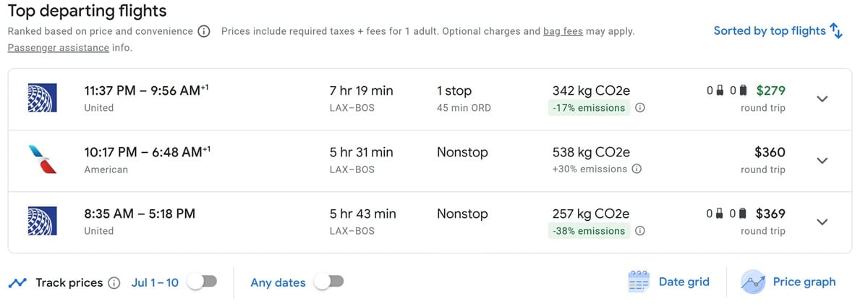The image size is (868, 307).
Task: Click the Date grid calendar icon
Action: pos(639,282)
